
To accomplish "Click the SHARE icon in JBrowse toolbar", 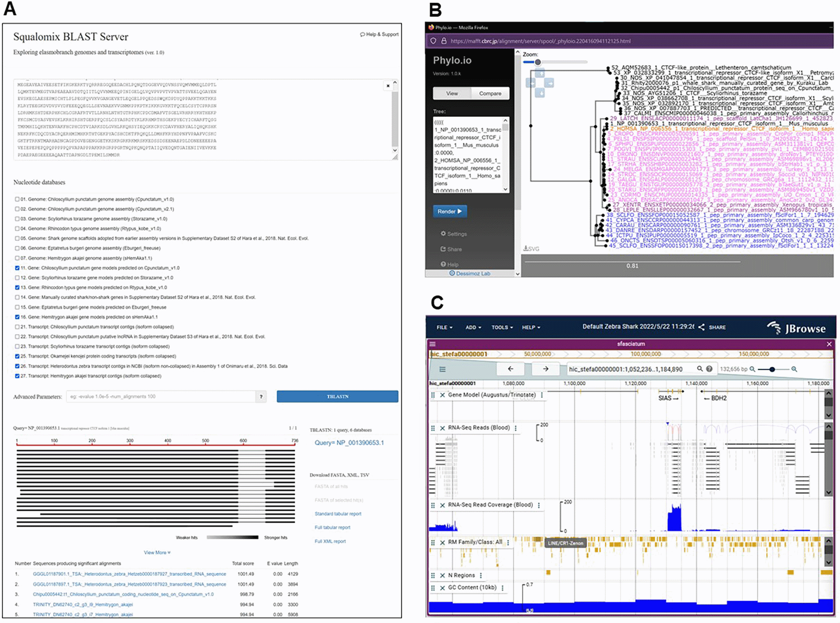I will pos(702,327).
